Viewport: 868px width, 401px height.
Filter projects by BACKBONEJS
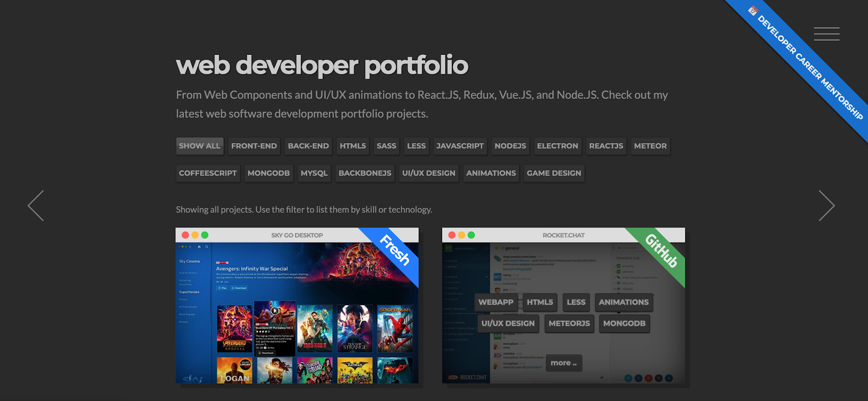click(x=365, y=173)
